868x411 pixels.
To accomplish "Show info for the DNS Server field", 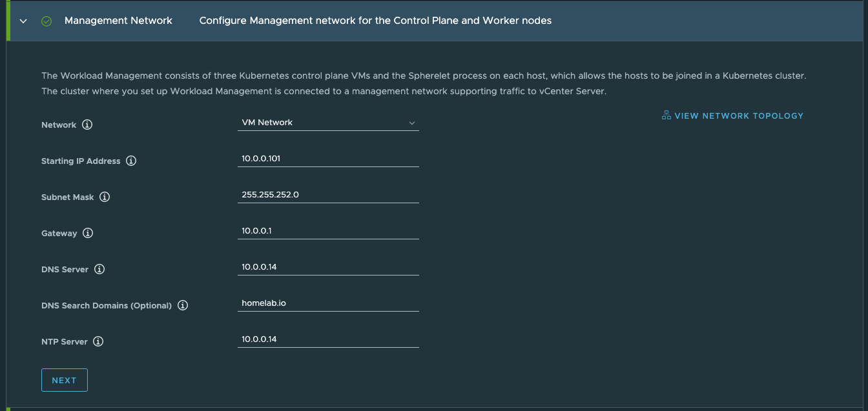I will pos(99,269).
